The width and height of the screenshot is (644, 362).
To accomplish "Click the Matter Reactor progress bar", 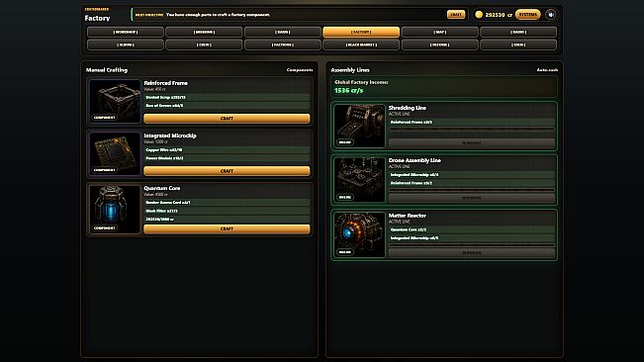I will coord(472,245).
